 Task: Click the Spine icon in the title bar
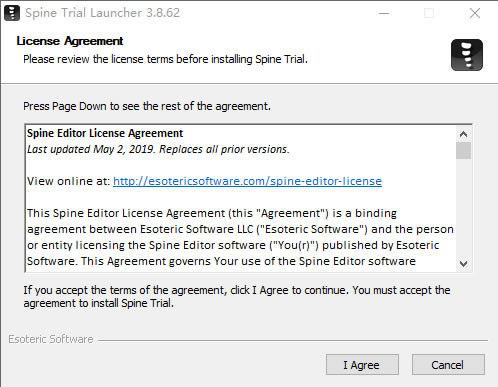12,13
